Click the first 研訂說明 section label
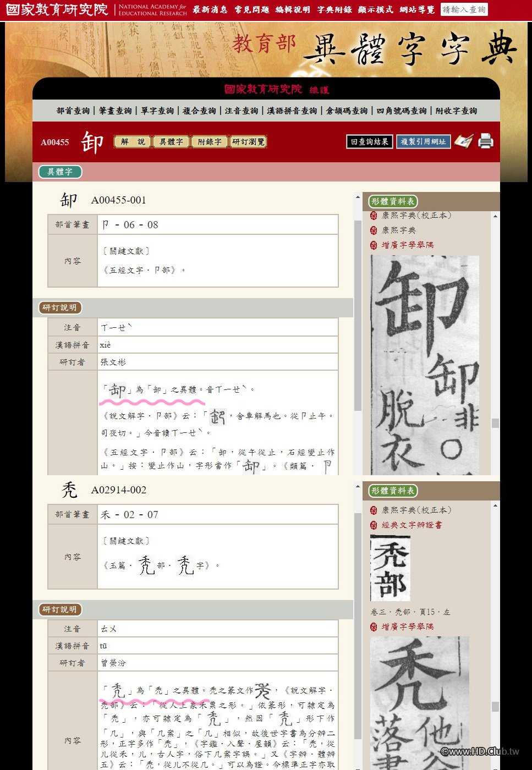This screenshot has height=770, width=532. (60, 307)
